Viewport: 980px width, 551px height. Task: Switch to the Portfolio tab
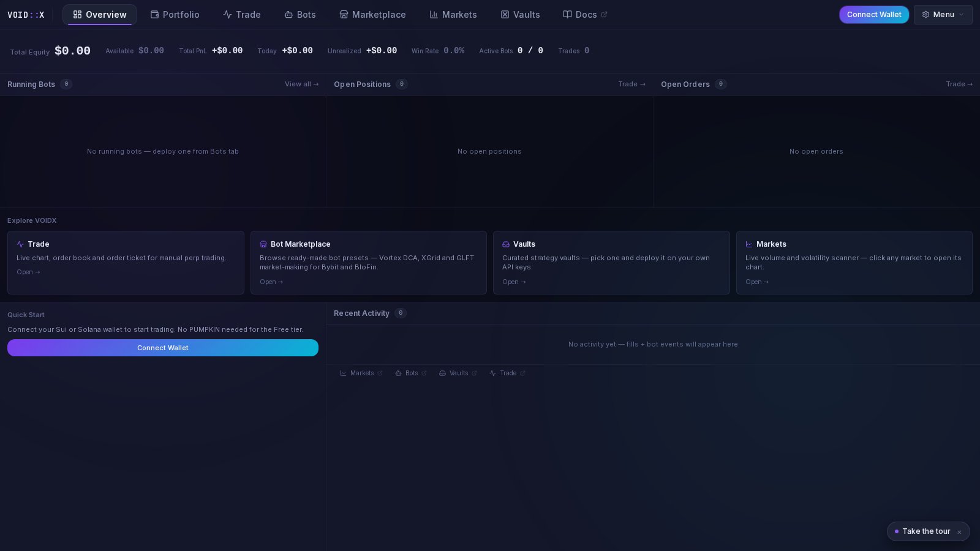[x=175, y=15]
